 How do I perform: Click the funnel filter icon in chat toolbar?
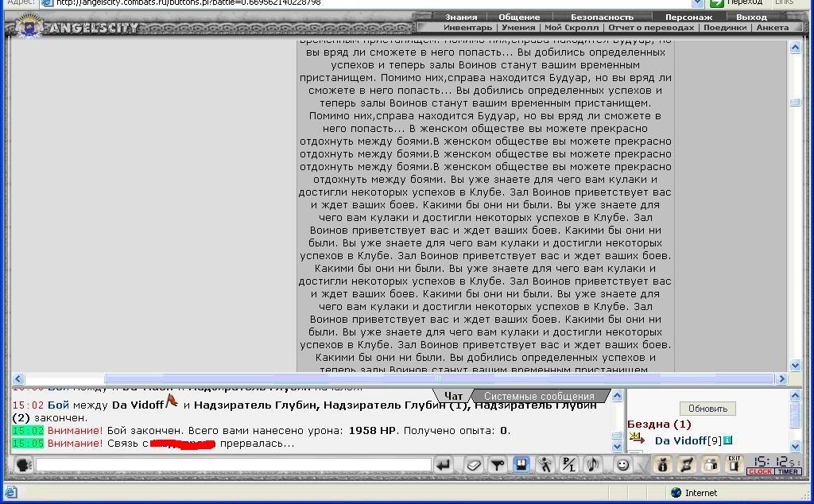pyautogui.click(x=498, y=465)
